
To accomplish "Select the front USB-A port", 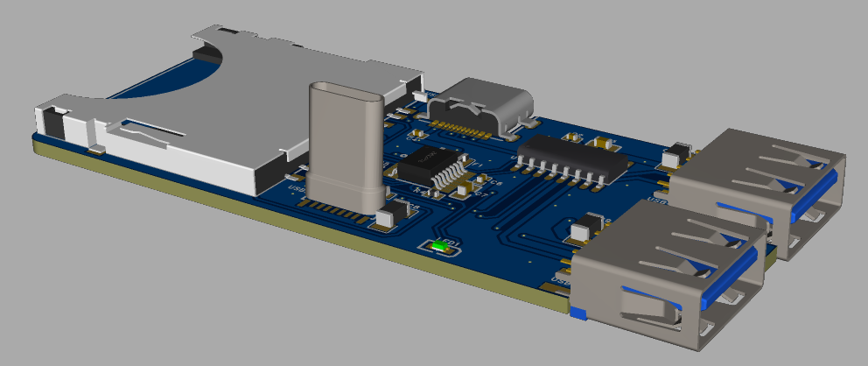I will pyautogui.click(x=667, y=275).
